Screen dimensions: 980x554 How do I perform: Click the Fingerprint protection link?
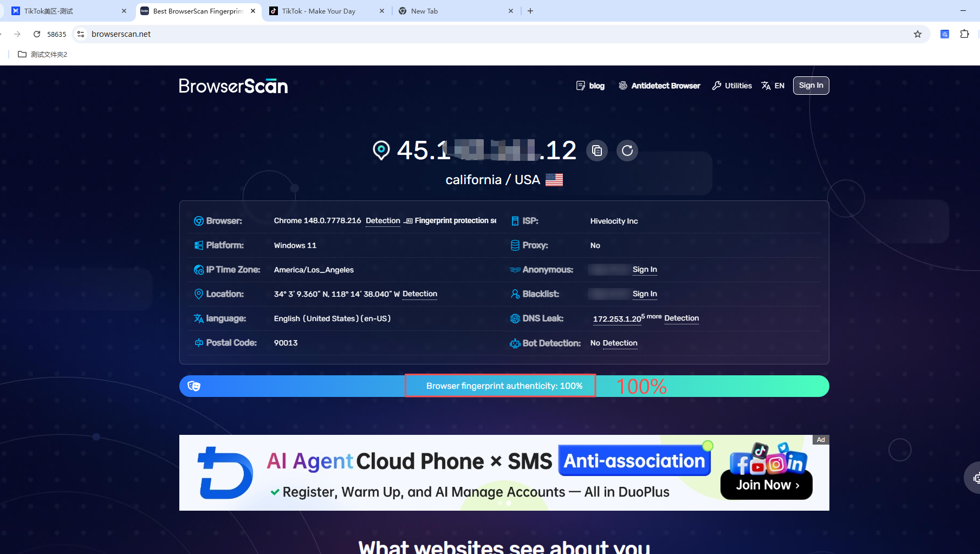coord(450,220)
